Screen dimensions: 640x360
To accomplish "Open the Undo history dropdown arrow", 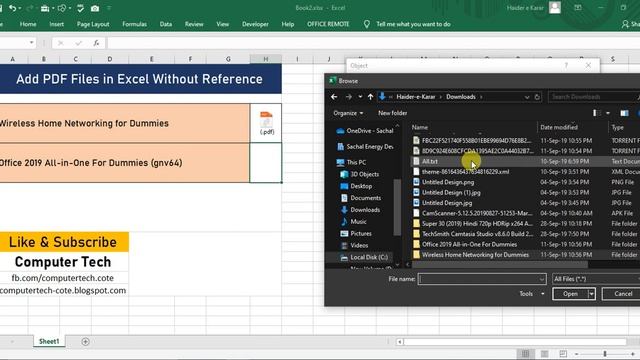I will [20, 8].
